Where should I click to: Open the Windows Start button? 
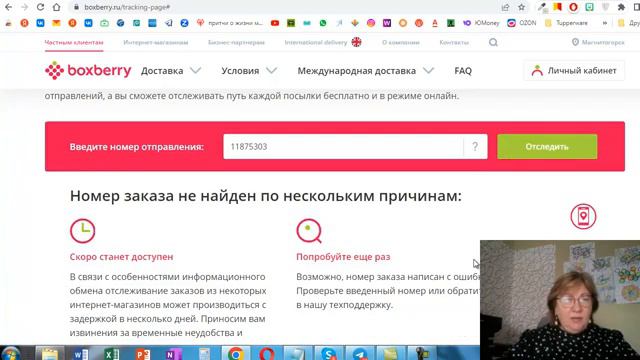pos(11,353)
